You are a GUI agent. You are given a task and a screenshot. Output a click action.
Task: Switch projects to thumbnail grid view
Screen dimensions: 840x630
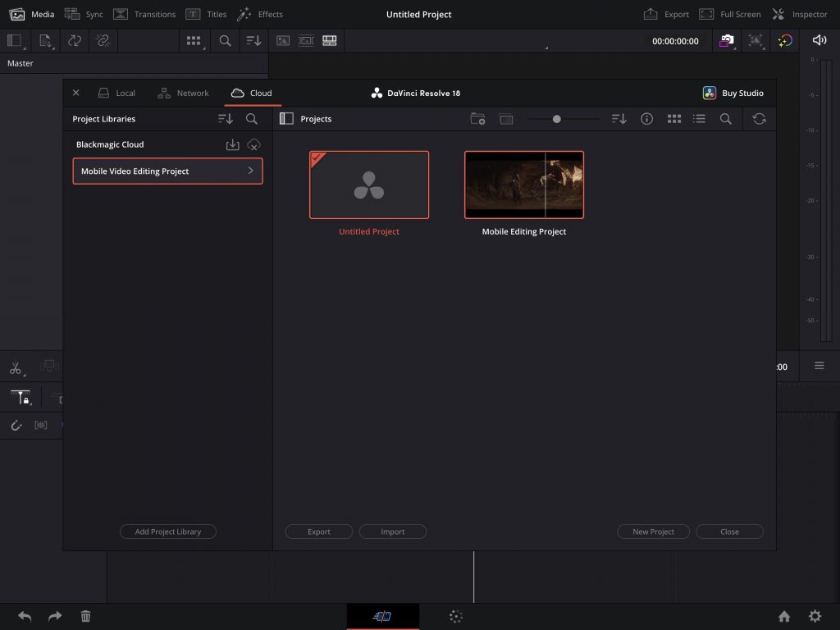click(674, 119)
